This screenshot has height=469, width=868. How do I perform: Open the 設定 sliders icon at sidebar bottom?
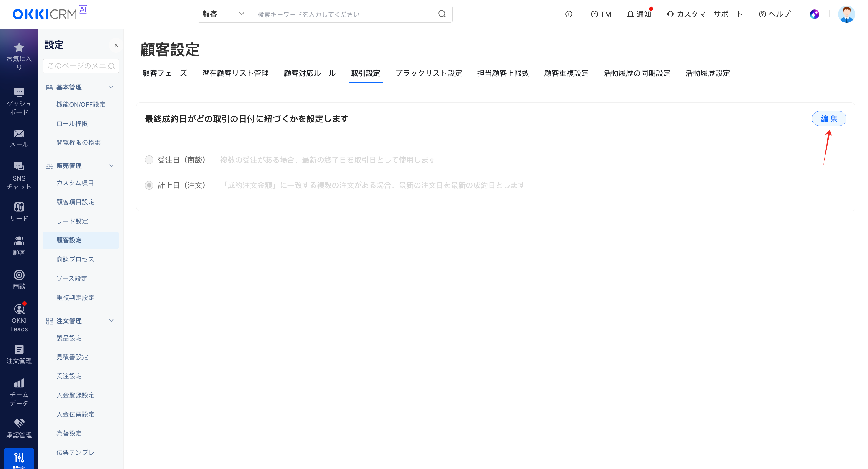point(19,457)
